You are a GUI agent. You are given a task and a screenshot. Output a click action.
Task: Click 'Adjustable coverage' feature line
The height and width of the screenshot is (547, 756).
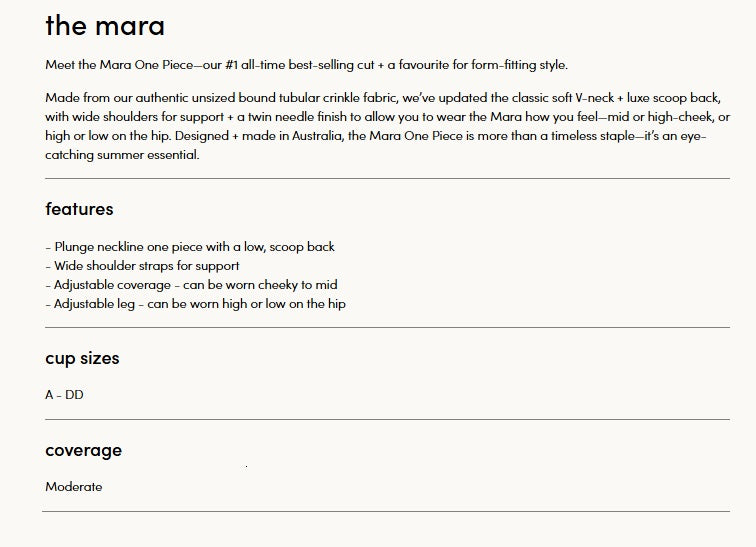coord(191,285)
